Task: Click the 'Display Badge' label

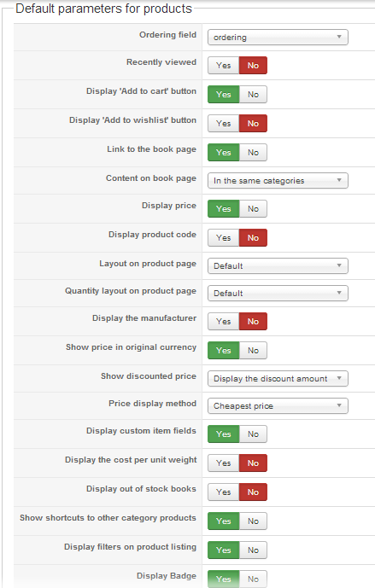Action: point(167,576)
